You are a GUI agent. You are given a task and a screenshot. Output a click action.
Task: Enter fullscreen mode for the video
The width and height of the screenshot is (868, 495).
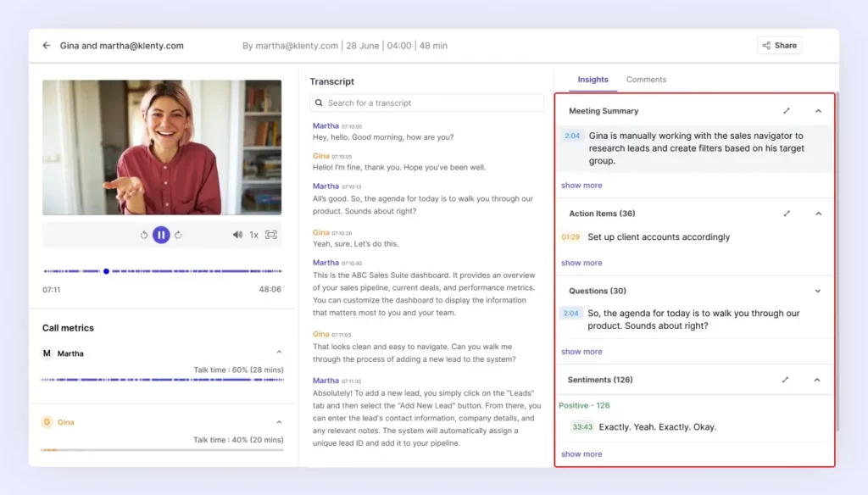[270, 235]
